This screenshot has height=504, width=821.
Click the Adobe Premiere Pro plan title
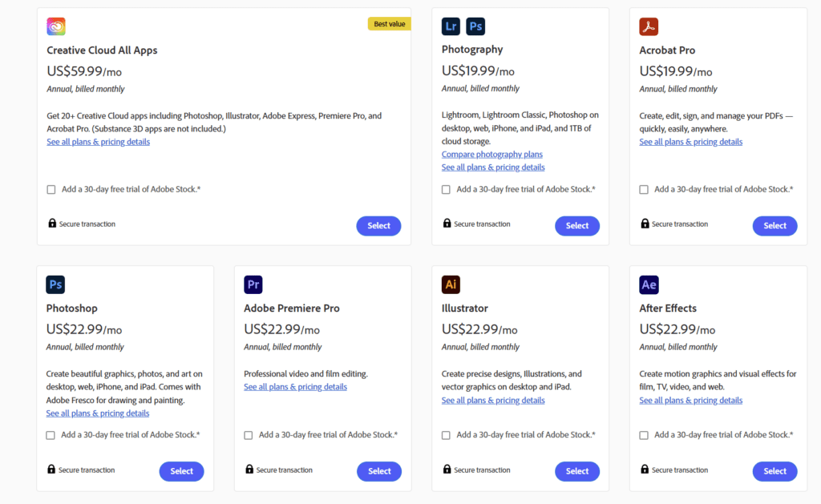coord(292,308)
